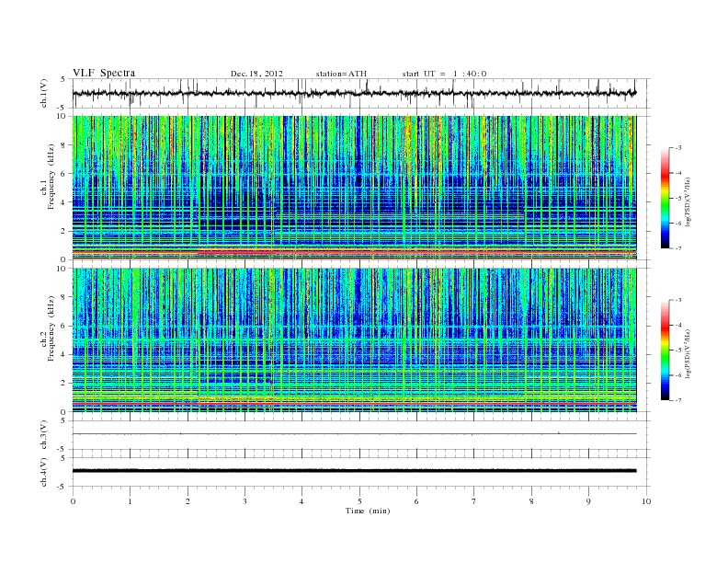Click the "ch.4(V)" axis label
Image resolution: width=728 pixels, height=563 pixels.
[44, 472]
